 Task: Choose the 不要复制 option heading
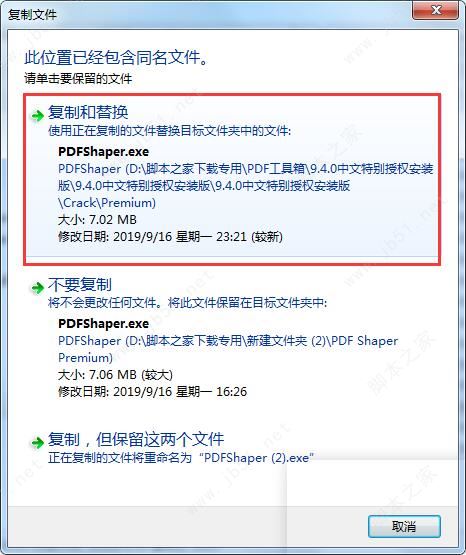point(80,284)
